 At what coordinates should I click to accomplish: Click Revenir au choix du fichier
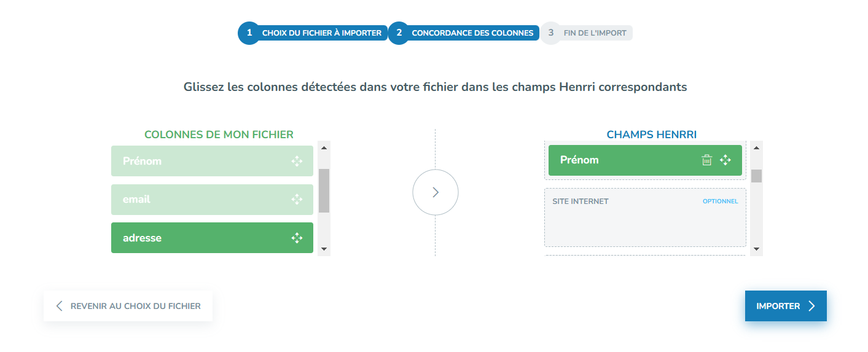(x=128, y=306)
